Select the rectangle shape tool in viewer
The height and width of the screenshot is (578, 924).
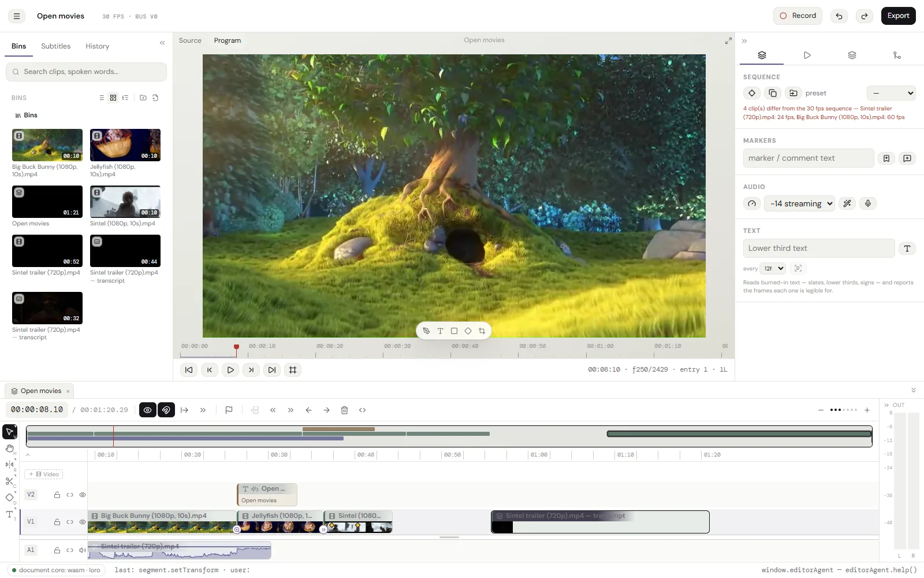pyautogui.click(x=454, y=331)
